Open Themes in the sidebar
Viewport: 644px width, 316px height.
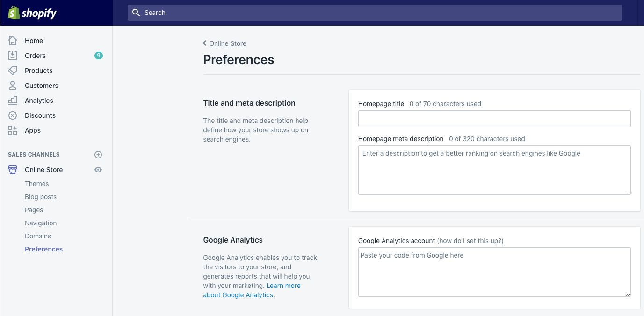point(37,184)
